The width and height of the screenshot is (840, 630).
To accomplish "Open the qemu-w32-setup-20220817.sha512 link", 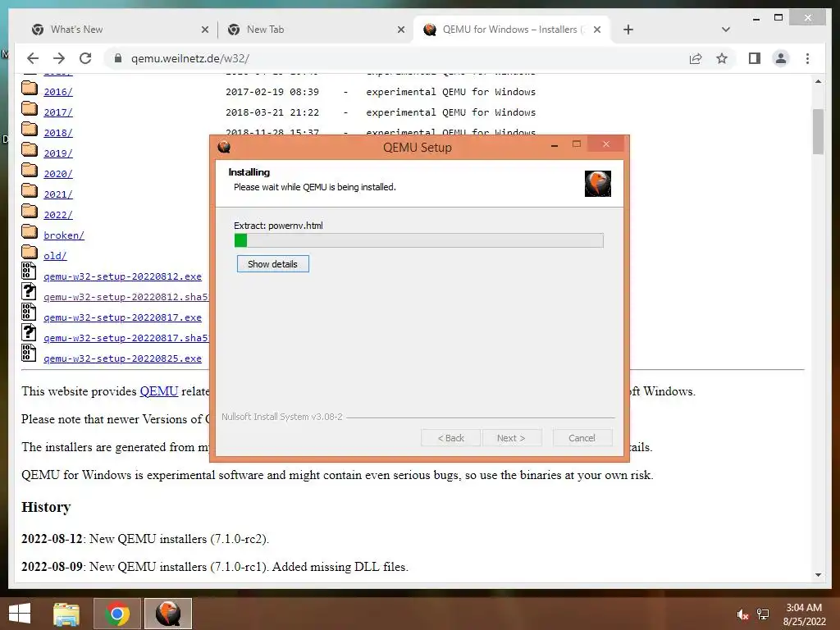I will [x=126, y=337].
